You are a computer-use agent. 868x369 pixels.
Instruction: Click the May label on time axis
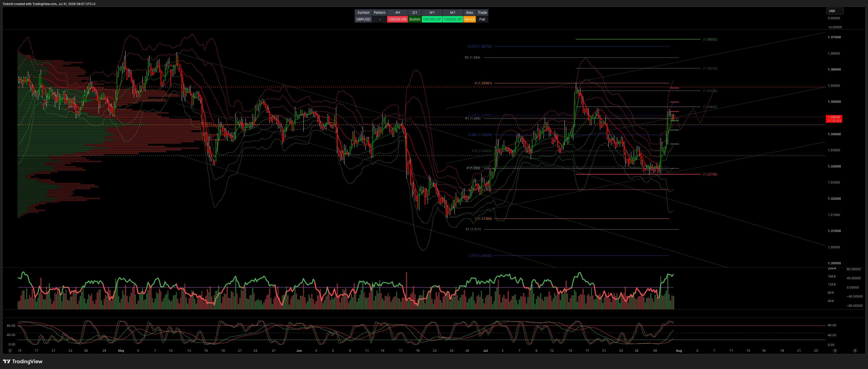click(121, 351)
